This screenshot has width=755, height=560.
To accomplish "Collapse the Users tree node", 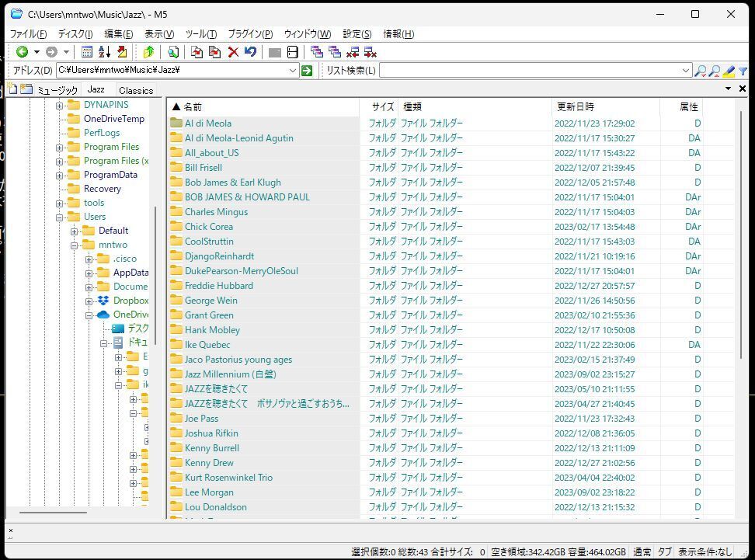I will (59, 217).
